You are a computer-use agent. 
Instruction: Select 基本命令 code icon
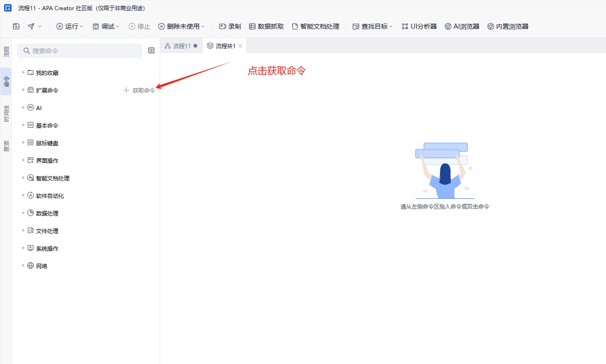click(31, 125)
